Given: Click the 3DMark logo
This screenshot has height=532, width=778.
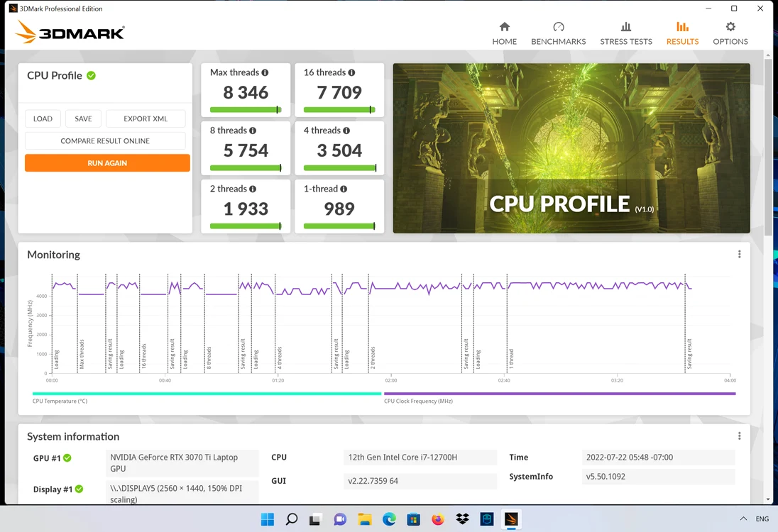Looking at the screenshot, I should [70, 32].
